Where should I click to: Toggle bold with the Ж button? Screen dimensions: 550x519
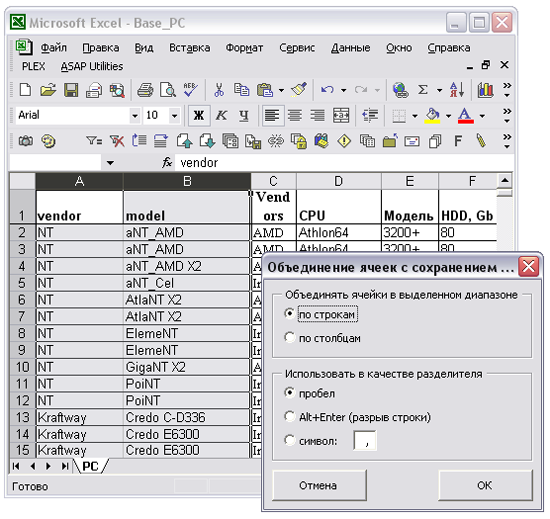199,115
